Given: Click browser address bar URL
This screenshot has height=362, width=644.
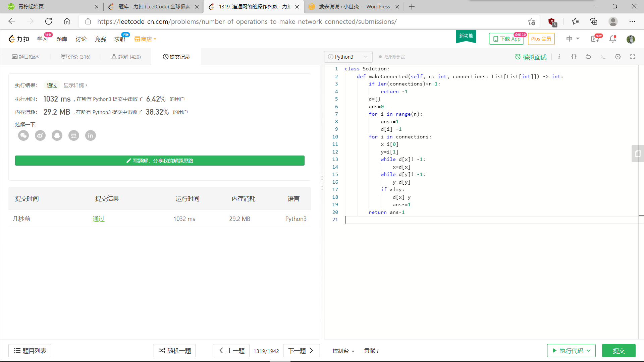Looking at the screenshot, I should click(247, 21).
